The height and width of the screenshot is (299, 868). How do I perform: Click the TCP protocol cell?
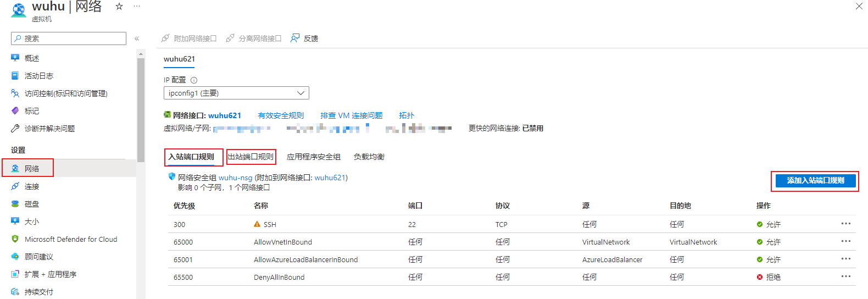point(501,224)
